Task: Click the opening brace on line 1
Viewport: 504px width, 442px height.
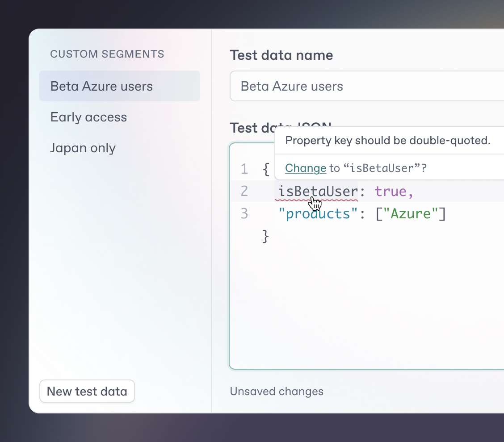Action: (x=266, y=169)
